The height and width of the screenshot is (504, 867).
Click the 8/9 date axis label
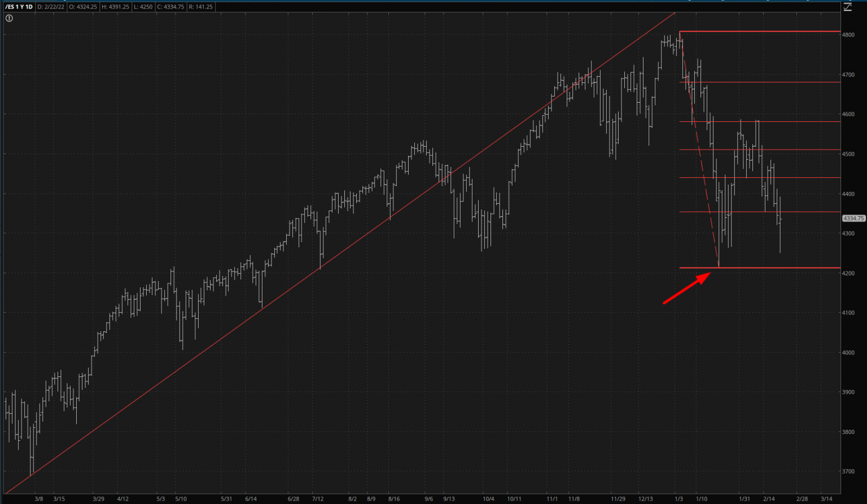pyautogui.click(x=371, y=499)
